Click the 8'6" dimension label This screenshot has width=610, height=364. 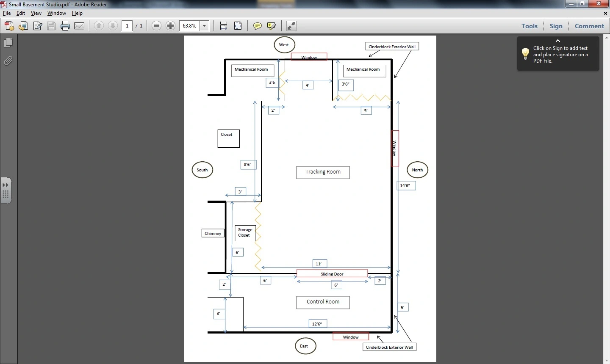pyautogui.click(x=248, y=164)
